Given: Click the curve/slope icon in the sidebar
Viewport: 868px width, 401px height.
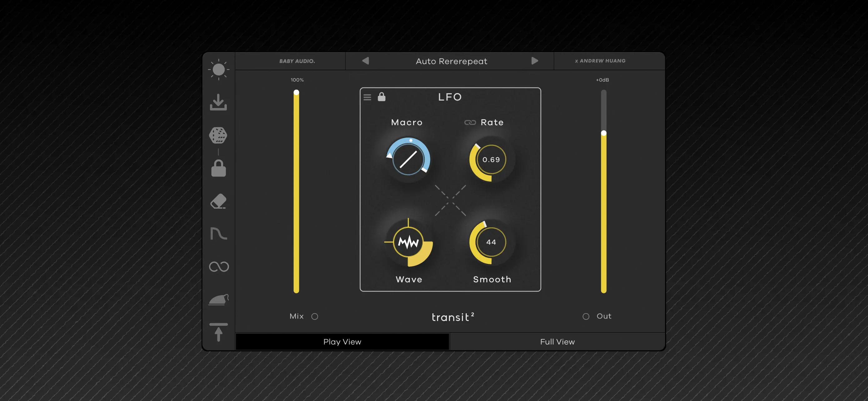Looking at the screenshot, I should point(219,234).
